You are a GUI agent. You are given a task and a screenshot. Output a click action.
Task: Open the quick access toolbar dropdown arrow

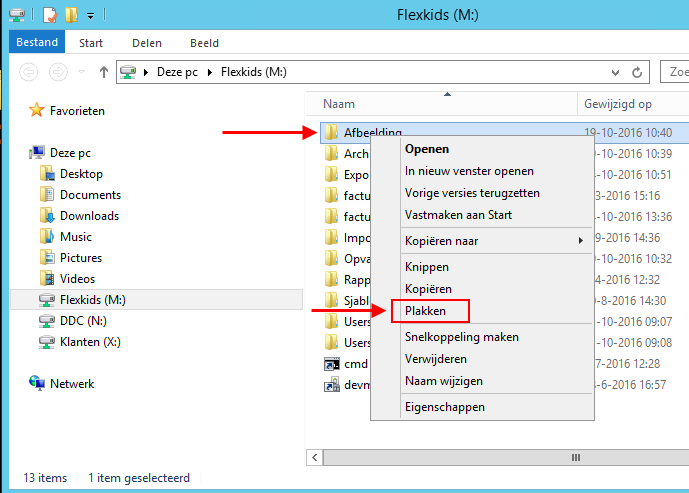pos(90,16)
